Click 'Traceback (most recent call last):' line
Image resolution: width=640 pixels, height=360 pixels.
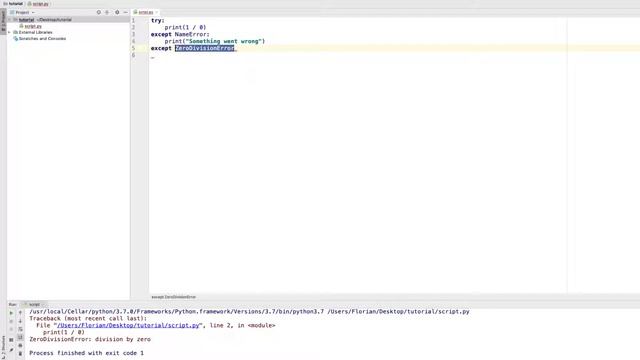click(88, 318)
